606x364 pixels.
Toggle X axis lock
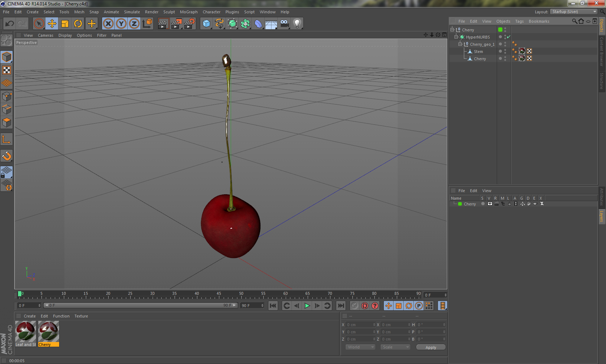[x=108, y=24]
